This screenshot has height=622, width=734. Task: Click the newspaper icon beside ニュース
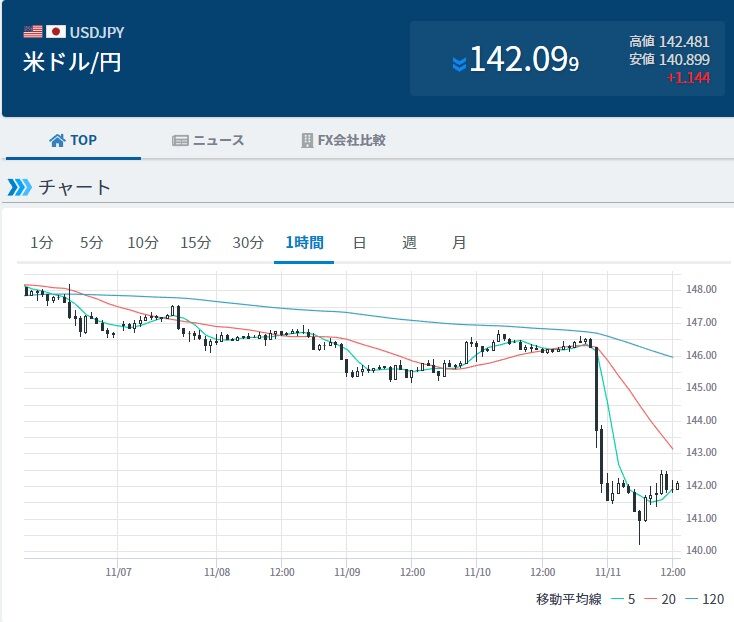click(x=180, y=140)
